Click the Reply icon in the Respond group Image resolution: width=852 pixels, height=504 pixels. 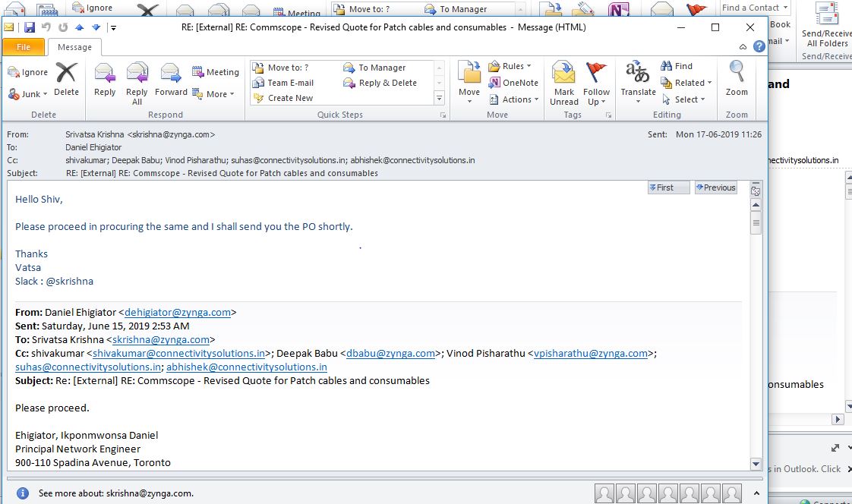(105, 78)
